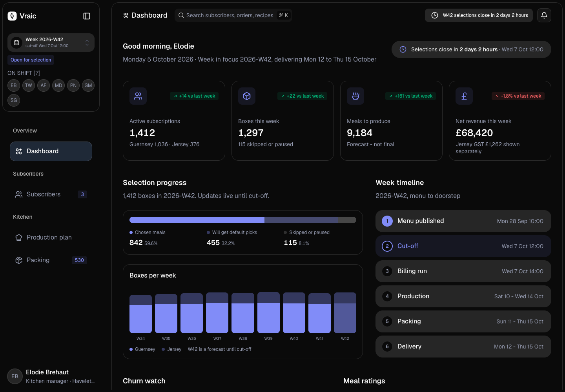565x392 pixels.
Task: Click the TW on-shift avatar
Action: tap(29, 85)
